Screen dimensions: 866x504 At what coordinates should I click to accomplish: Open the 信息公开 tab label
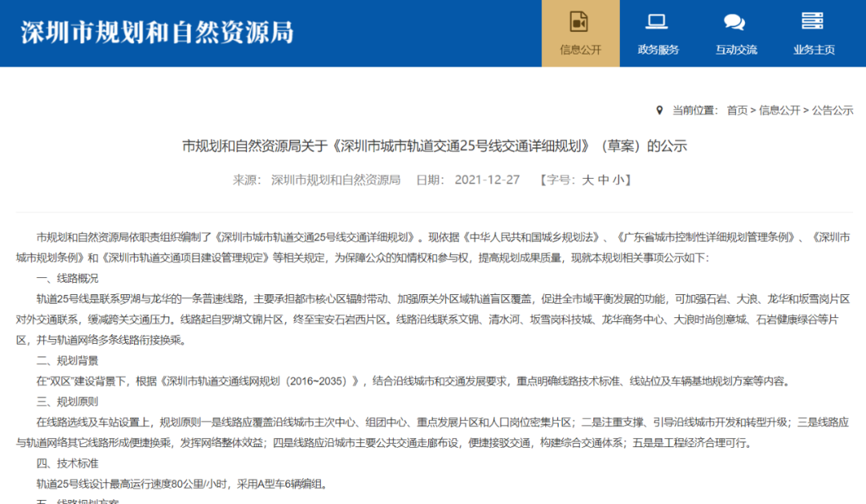point(581,50)
